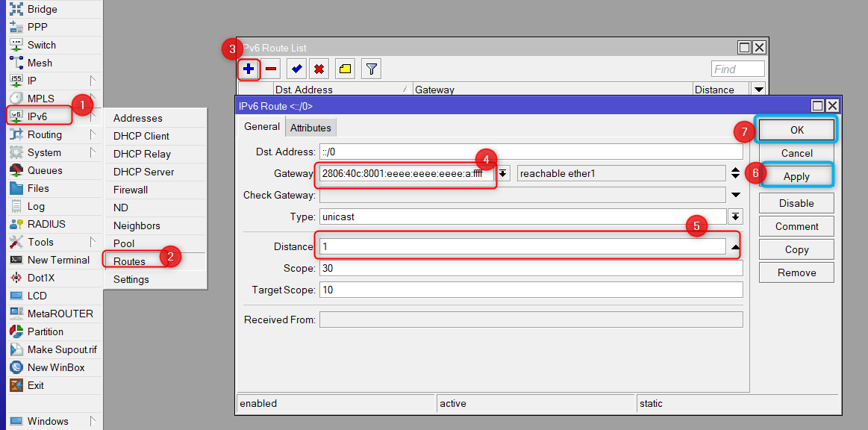Expand the Gateway address dropdown arrow

pyautogui.click(x=504, y=174)
